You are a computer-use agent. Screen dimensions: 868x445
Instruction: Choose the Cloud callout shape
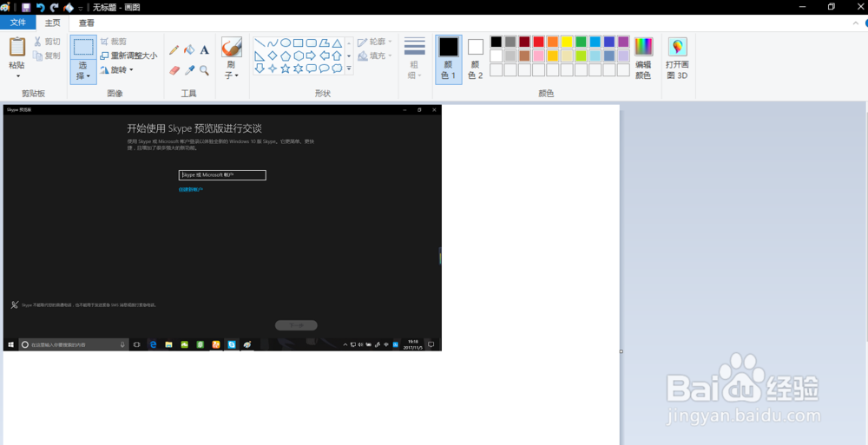click(x=337, y=69)
